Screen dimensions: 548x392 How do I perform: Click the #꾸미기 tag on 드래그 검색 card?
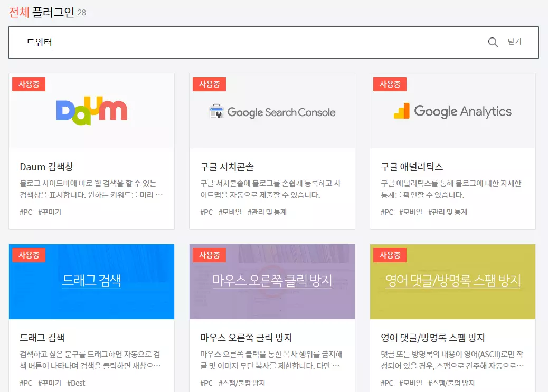[x=50, y=383]
